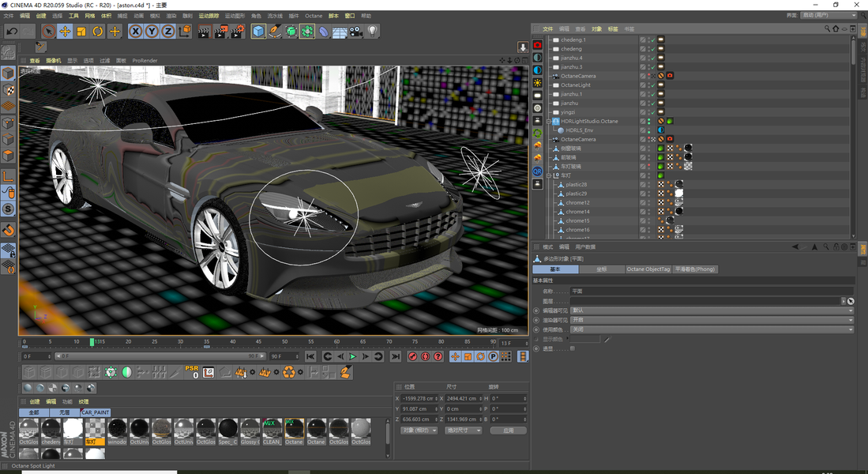Viewport: 868px width, 474px height.
Task: Toggle Y axis lock
Action: pos(152,32)
